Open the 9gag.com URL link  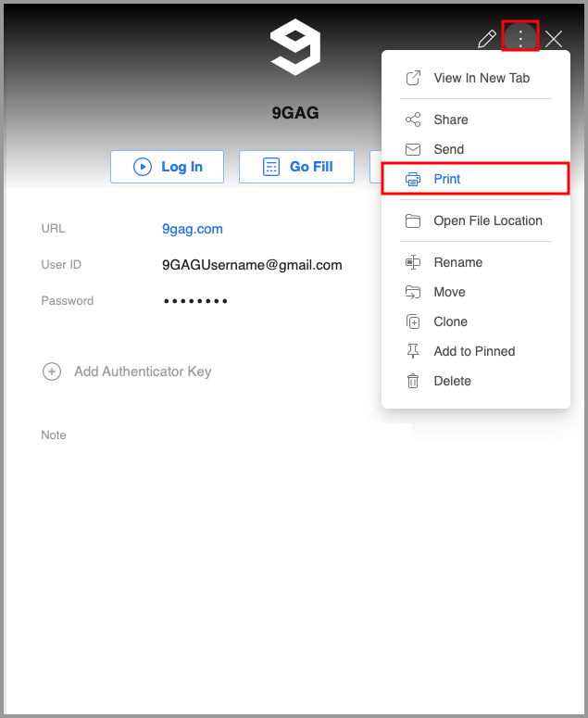(192, 229)
